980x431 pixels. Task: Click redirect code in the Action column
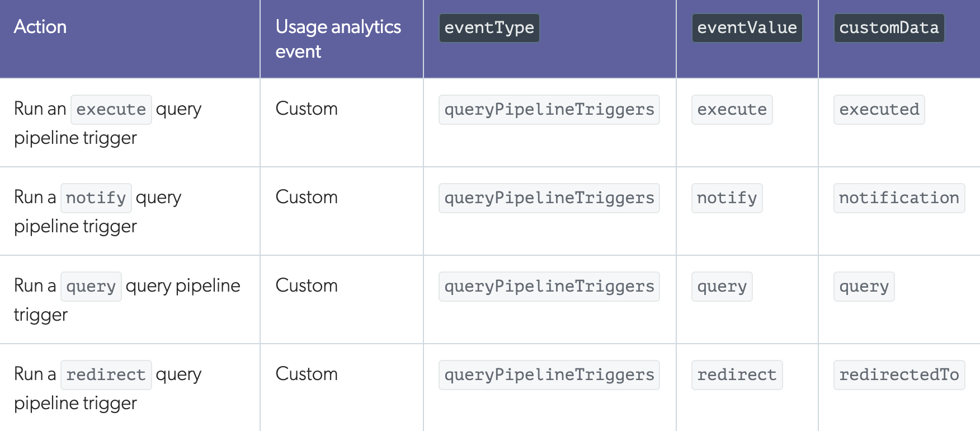coord(106,375)
